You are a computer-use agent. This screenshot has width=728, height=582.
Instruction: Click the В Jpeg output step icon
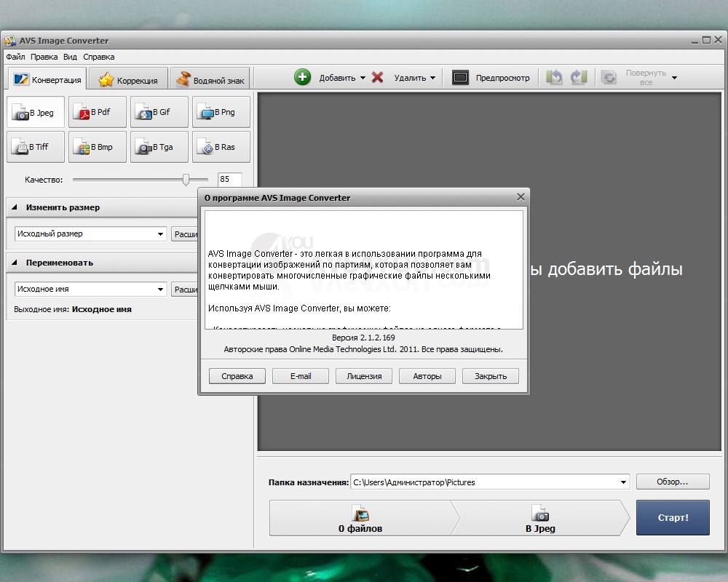[540, 514]
